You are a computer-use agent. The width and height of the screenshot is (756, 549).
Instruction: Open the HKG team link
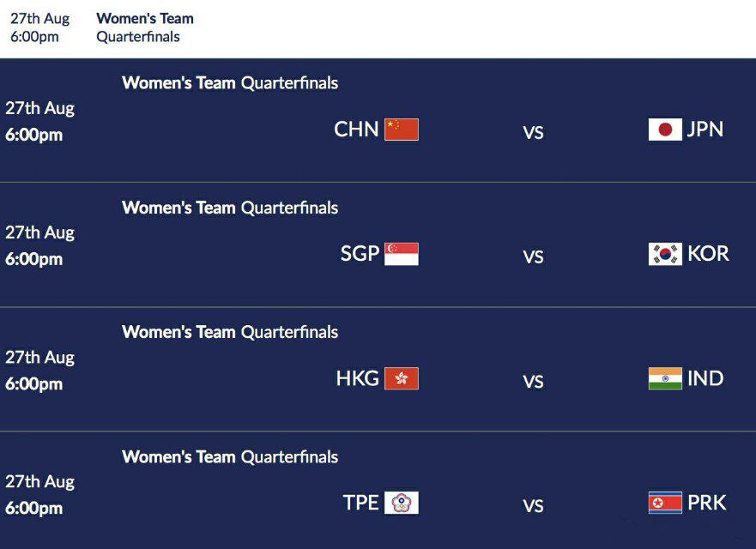click(x=357, y=378)
